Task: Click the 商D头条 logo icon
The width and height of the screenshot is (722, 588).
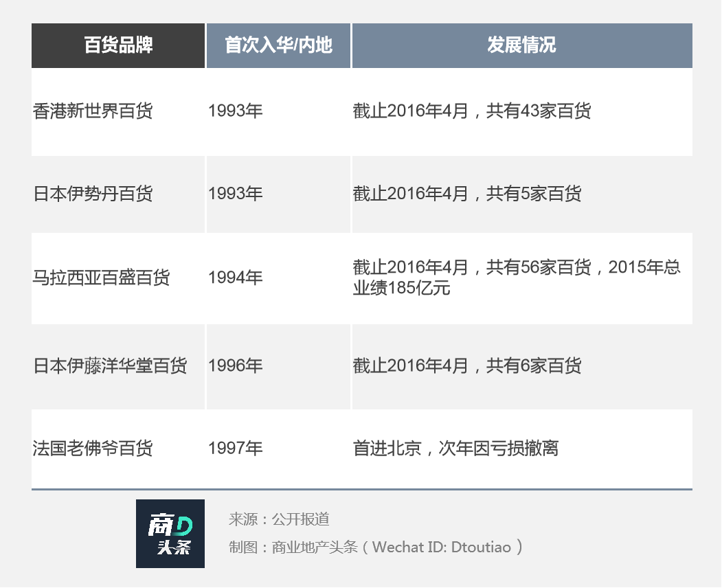Action: [170, 534]
